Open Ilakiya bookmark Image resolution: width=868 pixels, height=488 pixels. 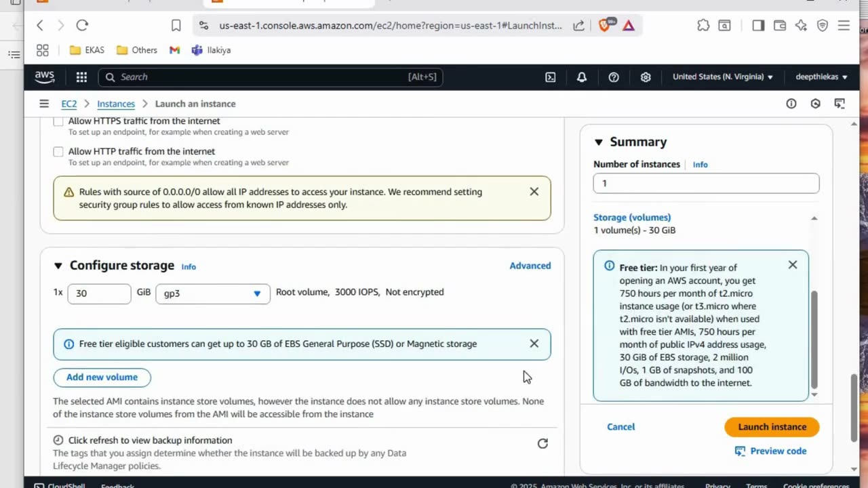(212, 50)
